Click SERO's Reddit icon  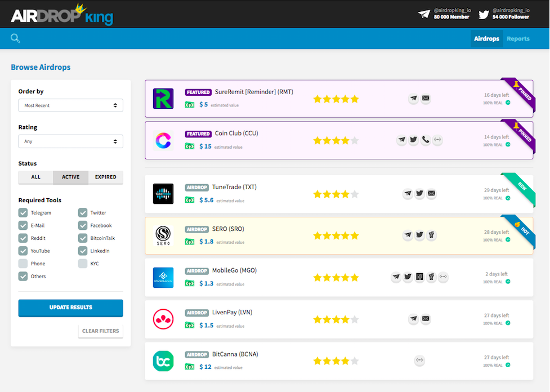(x=431, y=235)
